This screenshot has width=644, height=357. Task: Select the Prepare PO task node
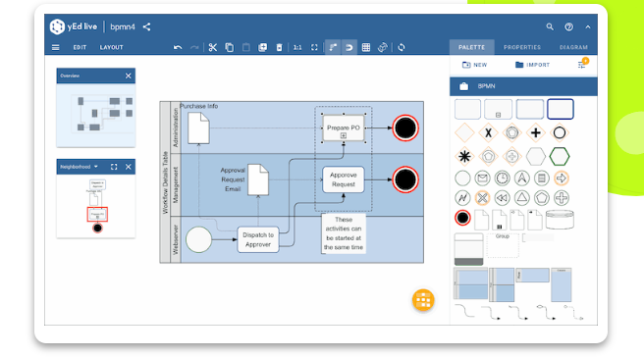pos(344,127)
